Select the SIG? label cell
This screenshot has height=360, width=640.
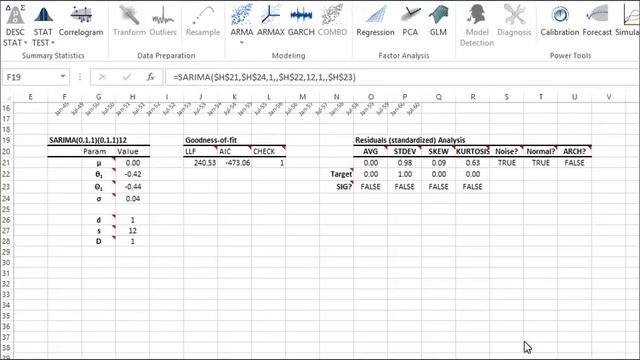[x=336, y=187]
